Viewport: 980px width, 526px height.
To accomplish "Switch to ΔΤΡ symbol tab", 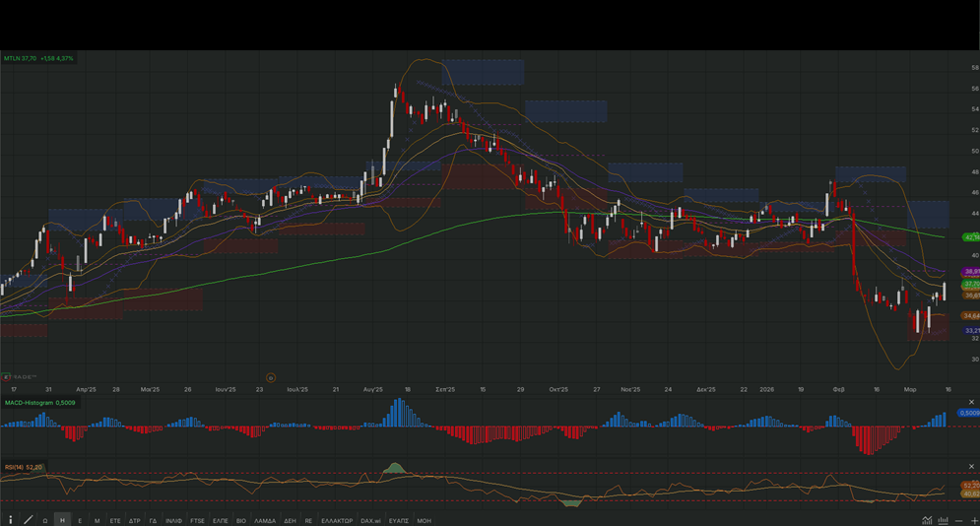I will (134, 520).
